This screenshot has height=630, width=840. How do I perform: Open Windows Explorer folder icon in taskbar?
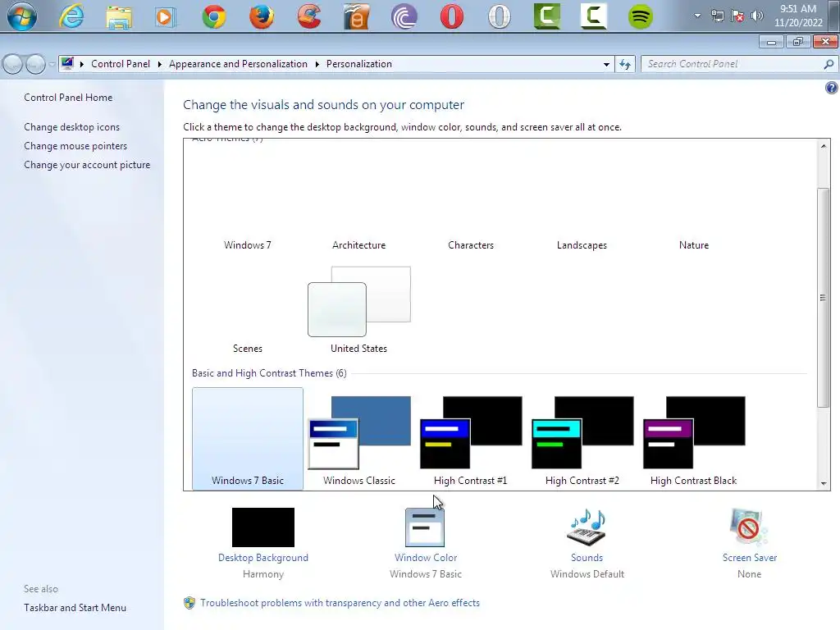119,17
